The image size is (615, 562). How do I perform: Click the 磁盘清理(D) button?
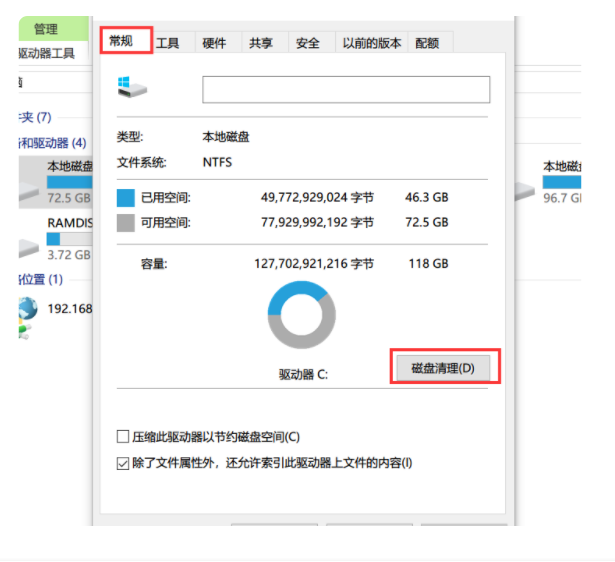click(443, 368)
